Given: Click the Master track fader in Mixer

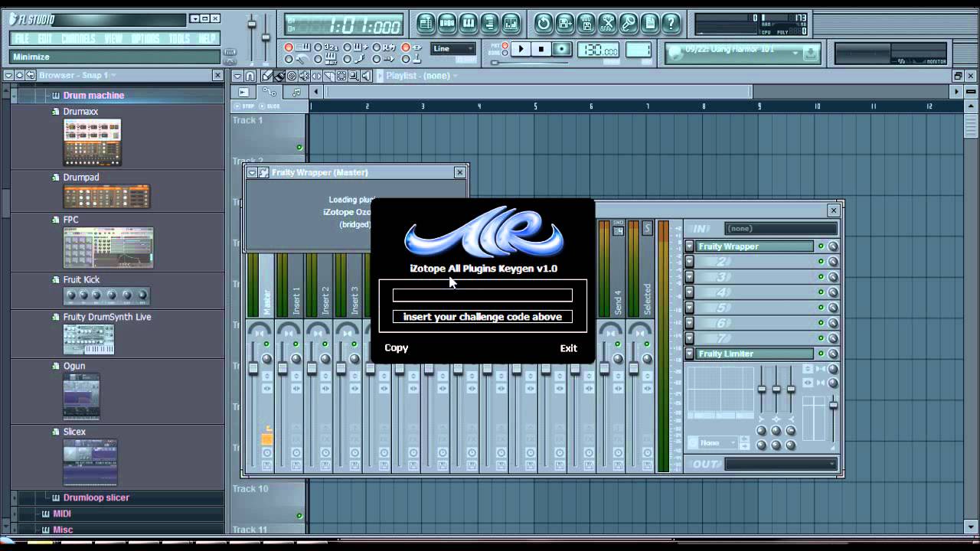Looking at the screenshot, I should [x=253, y=369].
